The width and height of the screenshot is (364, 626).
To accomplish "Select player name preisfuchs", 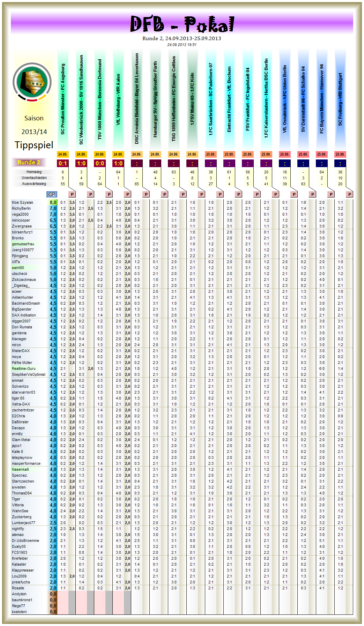I will 21,582.
